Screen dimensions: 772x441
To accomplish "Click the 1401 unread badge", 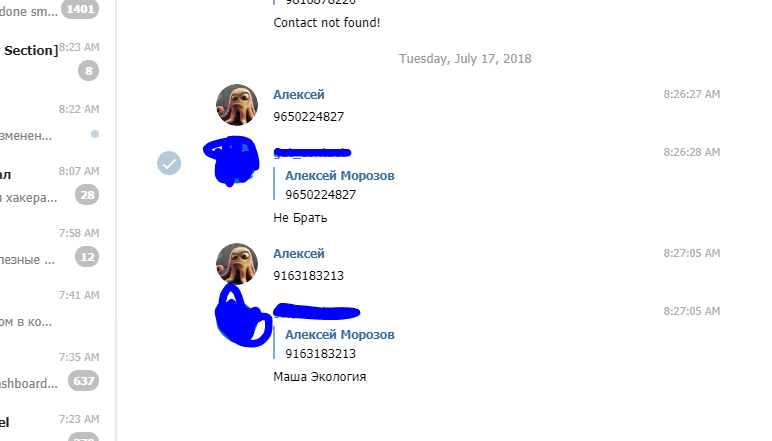I will (80, 9).
